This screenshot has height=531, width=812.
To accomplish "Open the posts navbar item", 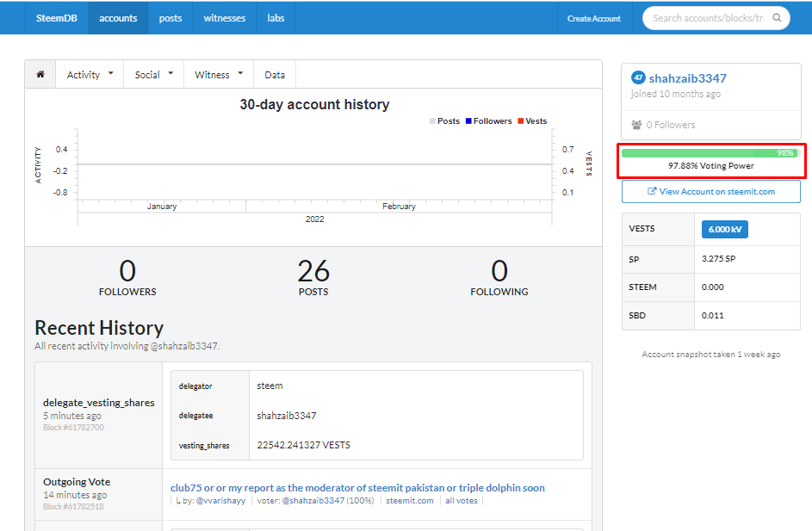I will [x=170, y=18].
